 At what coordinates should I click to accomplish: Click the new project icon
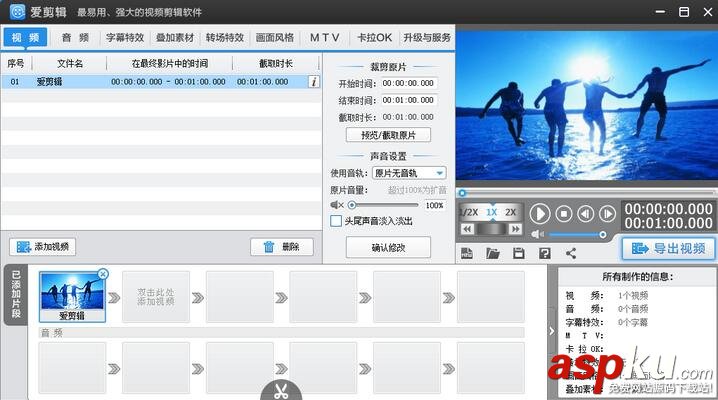pos(467,253)
